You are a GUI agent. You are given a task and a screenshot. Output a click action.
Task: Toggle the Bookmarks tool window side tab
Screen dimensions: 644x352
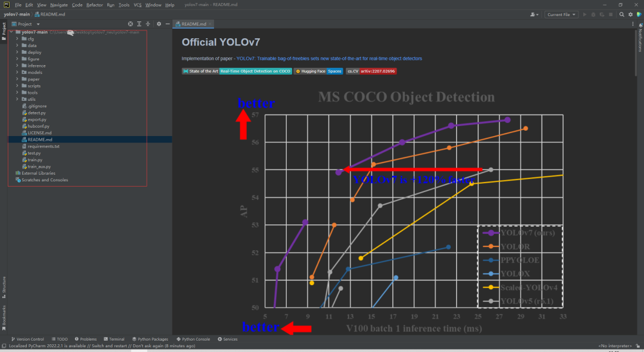pyautogui.click(x=4, y=317)
